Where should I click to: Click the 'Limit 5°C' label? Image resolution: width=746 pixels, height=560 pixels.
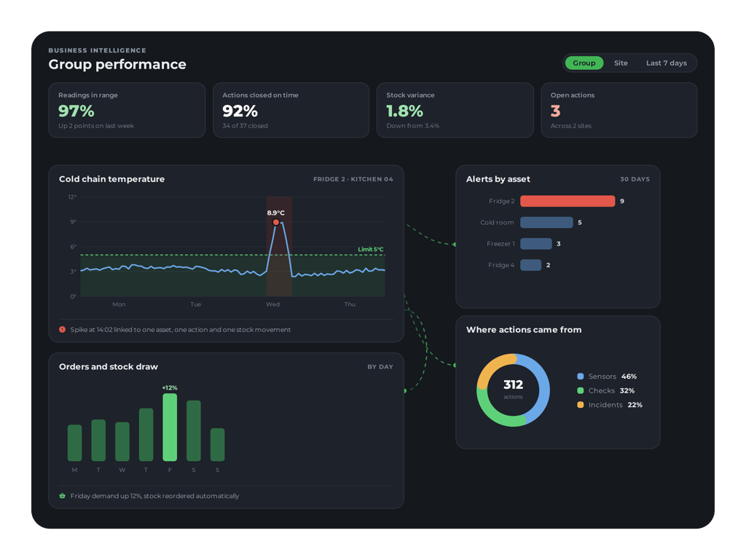pos(371,249)
